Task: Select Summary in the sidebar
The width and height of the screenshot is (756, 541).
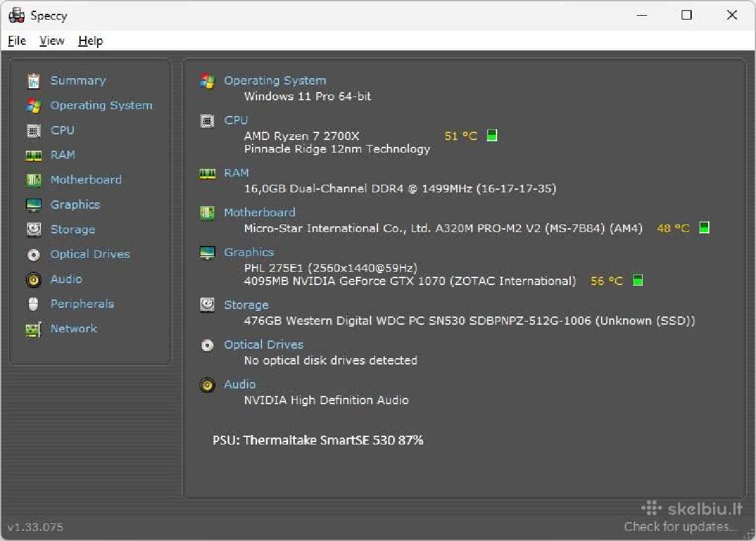Action: [x=78, y=81]
